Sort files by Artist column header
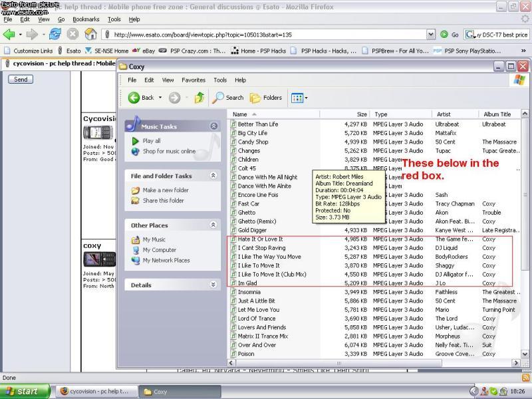Viewport: 532px width, 399px height. [455, 114]
